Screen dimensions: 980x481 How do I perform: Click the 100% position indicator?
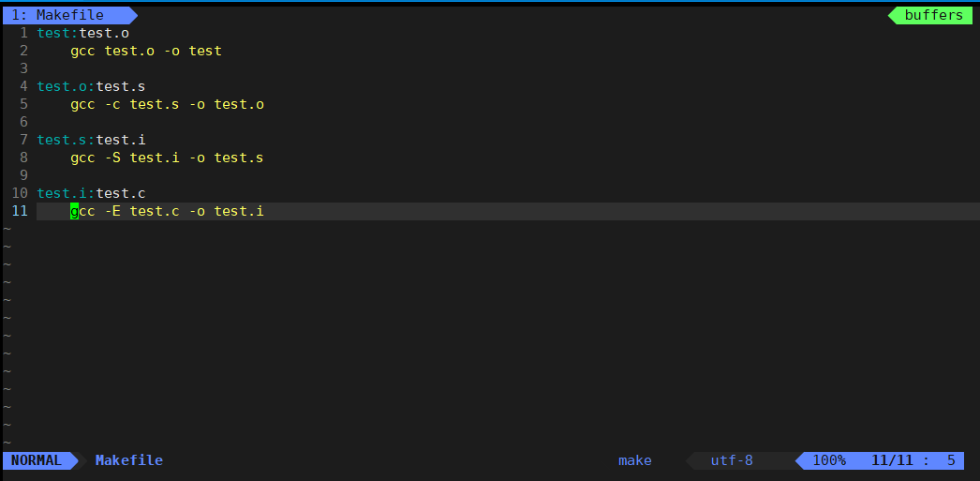829,460
